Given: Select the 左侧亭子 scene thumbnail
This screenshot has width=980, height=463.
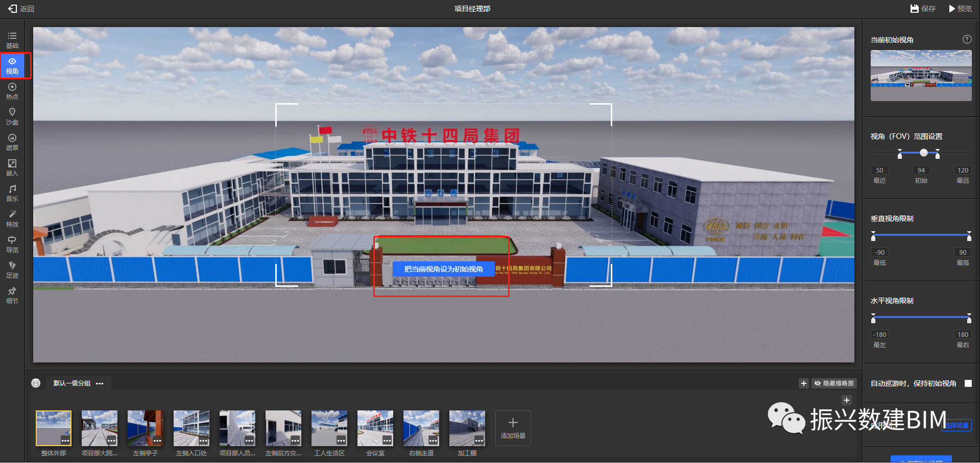Looking at the screenshot, I should (x=146, y=428).
